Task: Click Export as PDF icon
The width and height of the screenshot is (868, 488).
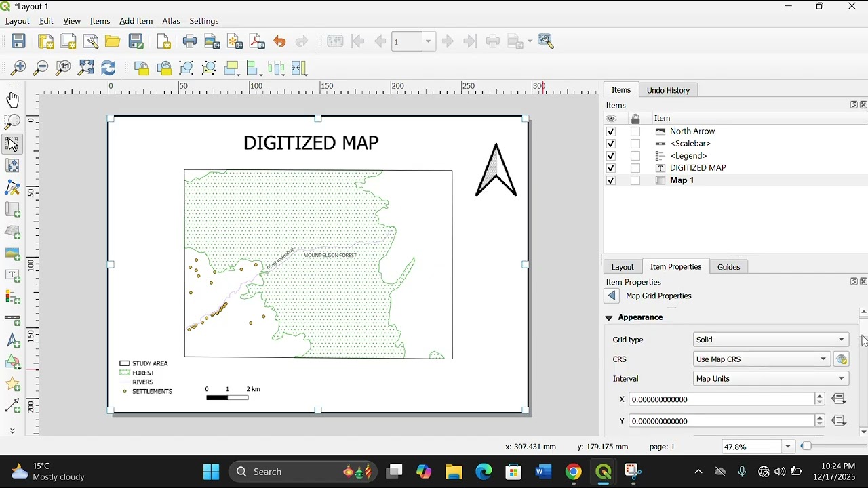Action: (x=257, y=41)
